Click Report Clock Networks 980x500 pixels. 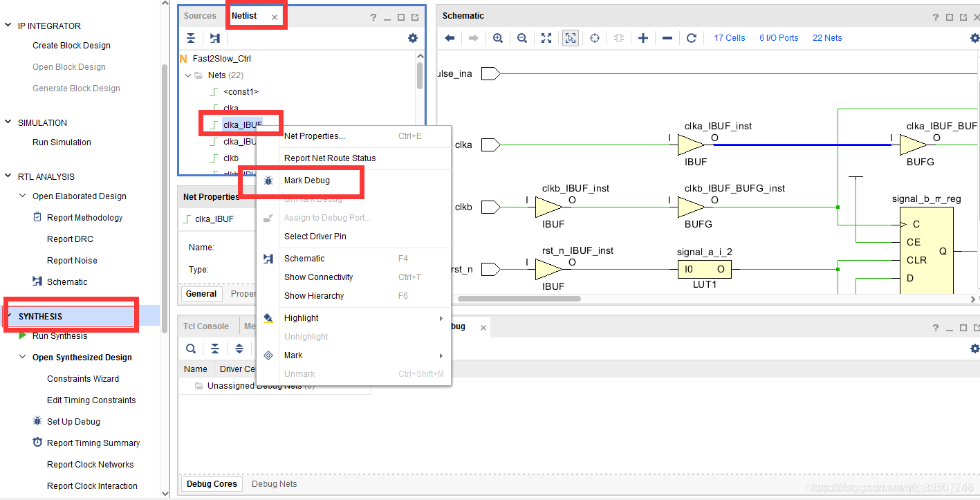coord(91,465)
